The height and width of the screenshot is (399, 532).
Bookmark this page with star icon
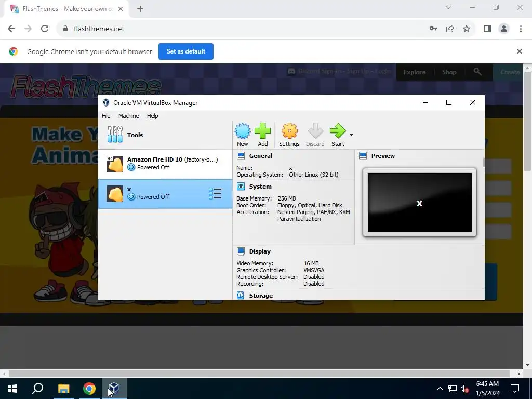467,29
